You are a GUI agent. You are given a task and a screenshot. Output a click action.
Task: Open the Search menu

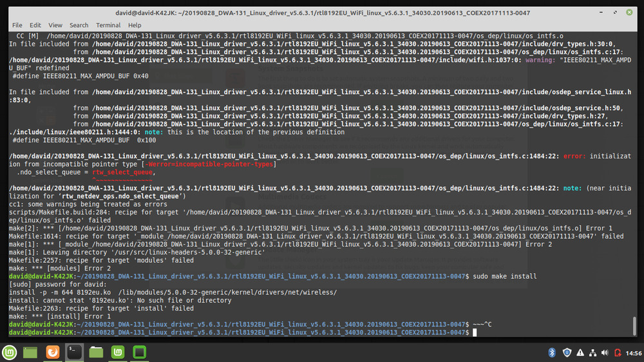tap(79, 25)
